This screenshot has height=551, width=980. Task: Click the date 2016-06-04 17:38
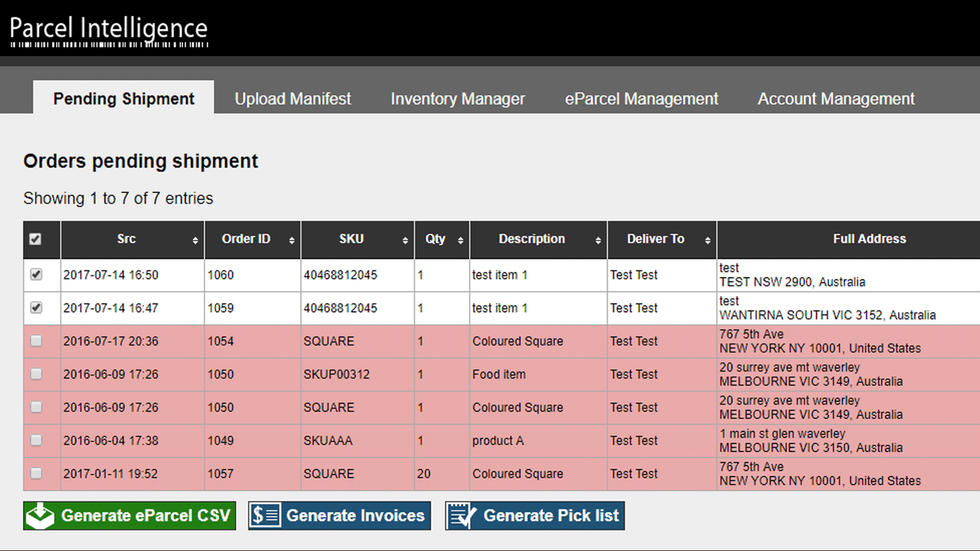(110, 441)
